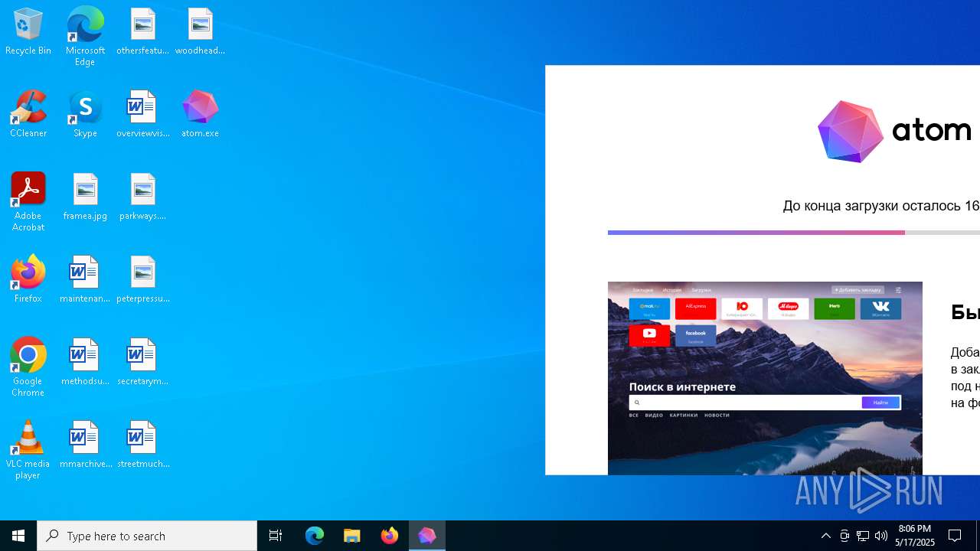Screen dimensions: 980x551
Task: Click the Atom logo in installer window
Action: [x=894, y=132]
